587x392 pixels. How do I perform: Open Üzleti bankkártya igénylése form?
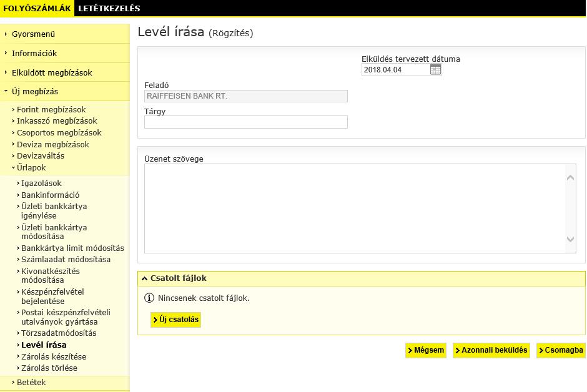click(x=54, y=211)
